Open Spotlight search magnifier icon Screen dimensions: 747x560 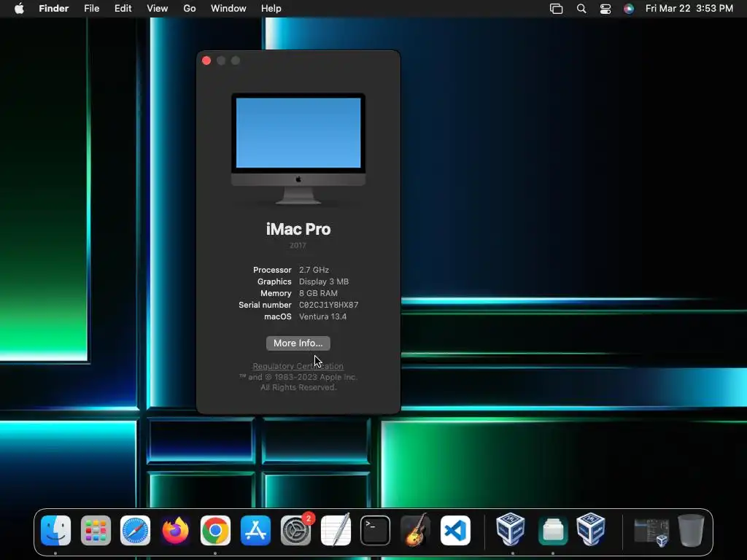(581, 9)
